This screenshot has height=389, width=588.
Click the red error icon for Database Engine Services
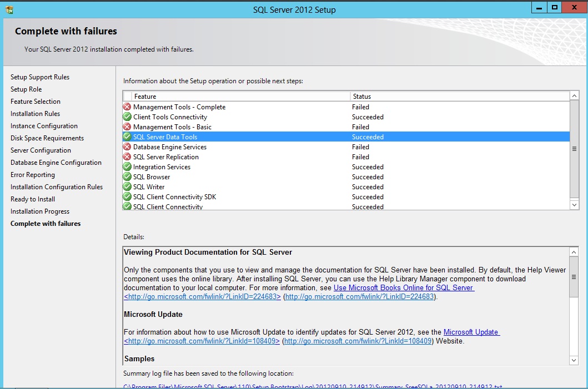click(127, 147)
